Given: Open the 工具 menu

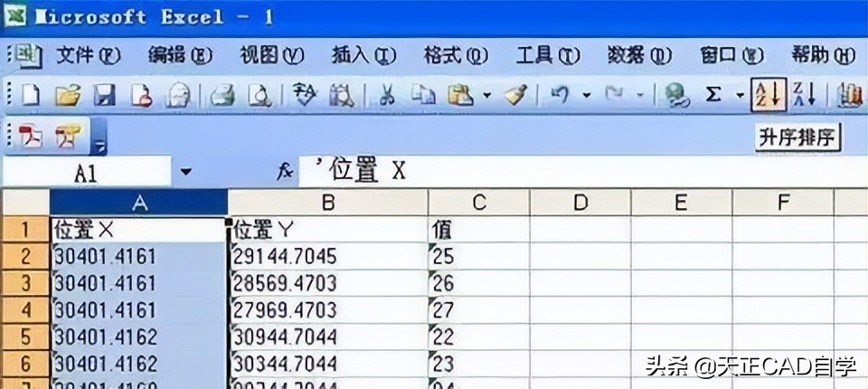Looking at the screenshot, I should click(x=548, y=55).
